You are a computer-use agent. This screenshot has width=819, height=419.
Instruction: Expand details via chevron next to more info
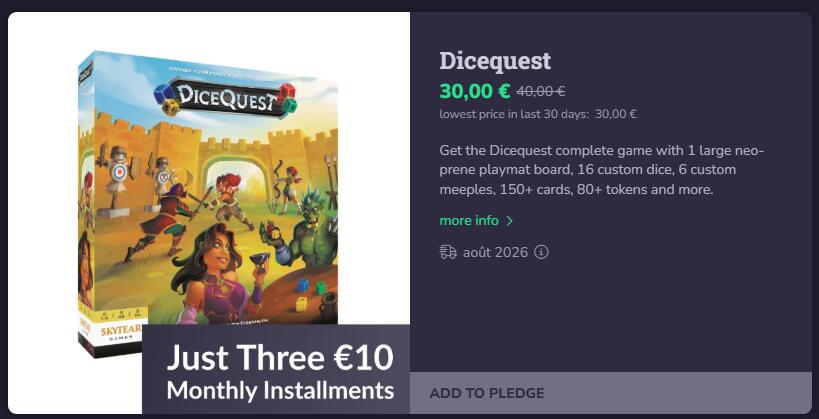pos(510,221)
